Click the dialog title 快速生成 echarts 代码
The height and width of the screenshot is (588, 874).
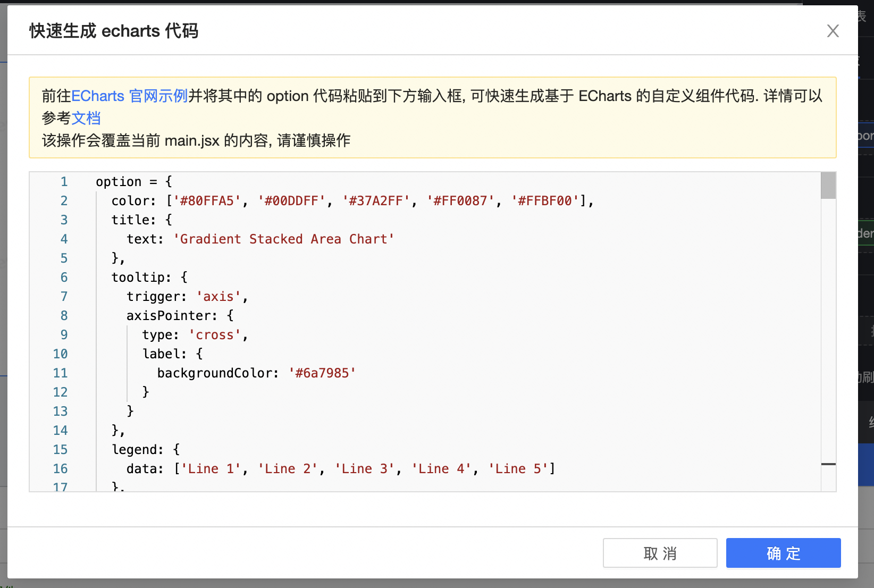tap(114, 31)
